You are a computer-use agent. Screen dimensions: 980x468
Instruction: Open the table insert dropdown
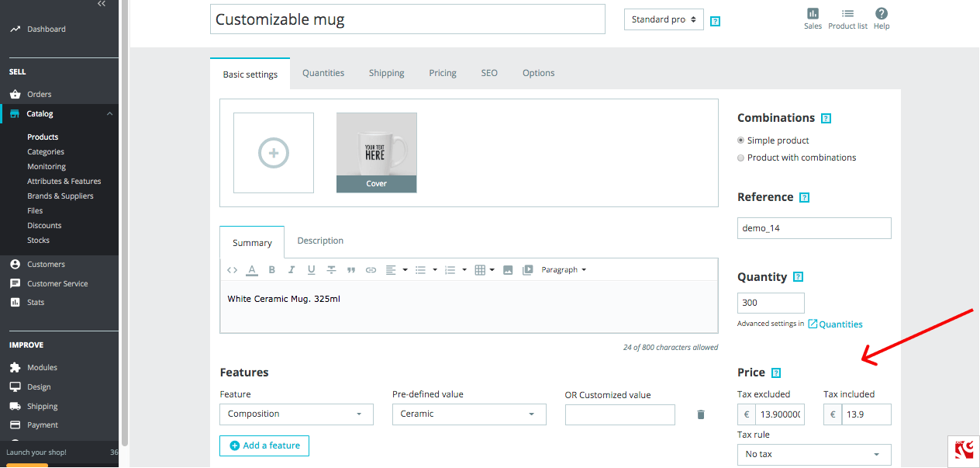tap(485, 270)
